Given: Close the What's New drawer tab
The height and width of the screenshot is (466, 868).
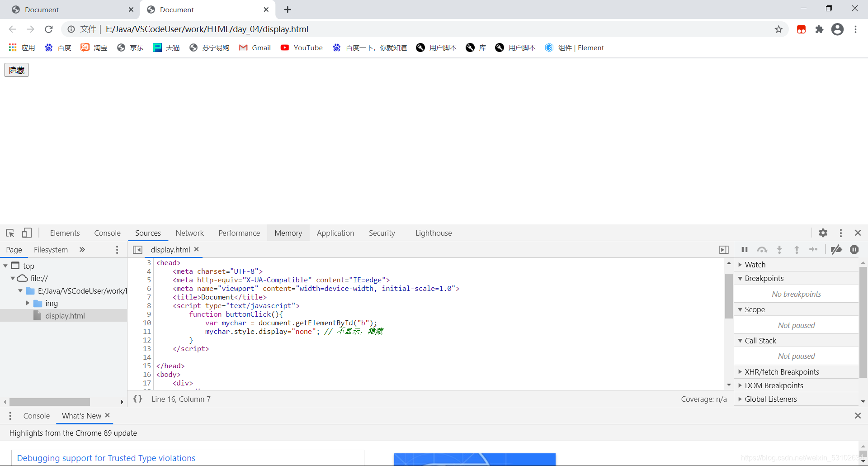Looking at the screenshot, I should point(107,415).
